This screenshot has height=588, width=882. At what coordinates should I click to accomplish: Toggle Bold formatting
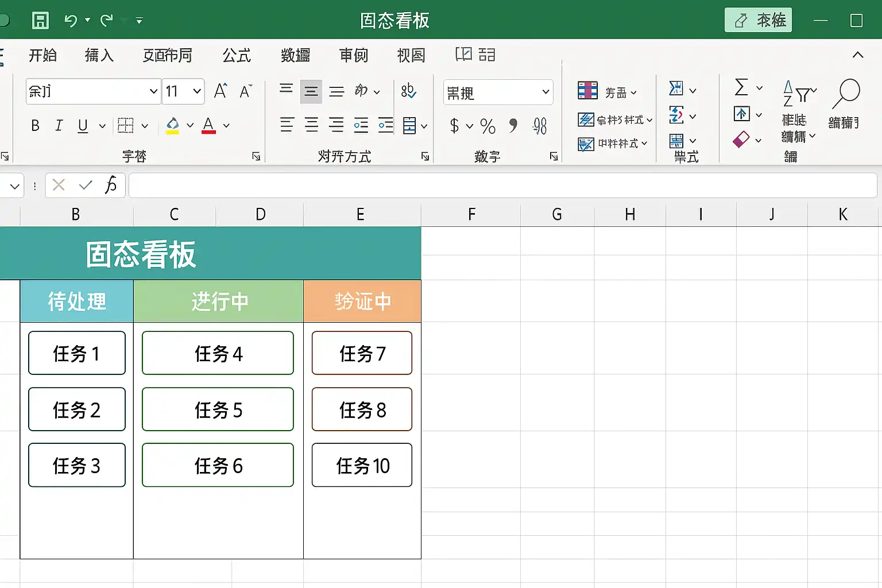pos(35,126)
